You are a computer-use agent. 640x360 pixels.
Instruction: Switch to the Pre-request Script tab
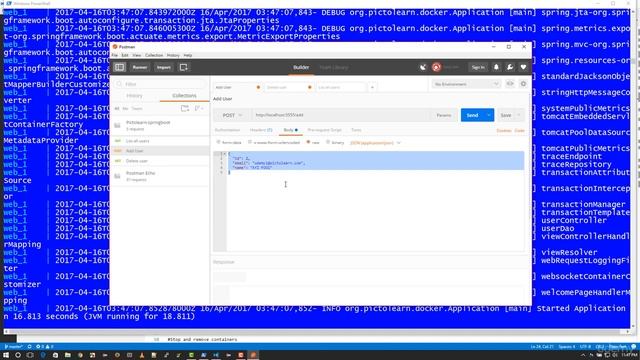[x=324, y=130]
